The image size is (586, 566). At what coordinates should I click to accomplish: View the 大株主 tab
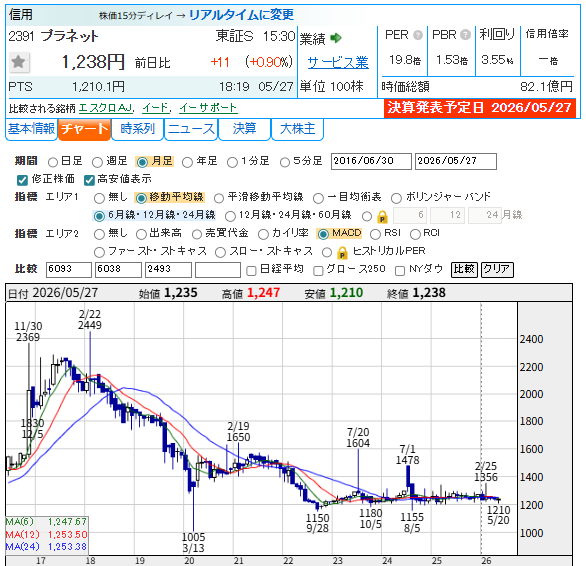coord(297,129)
